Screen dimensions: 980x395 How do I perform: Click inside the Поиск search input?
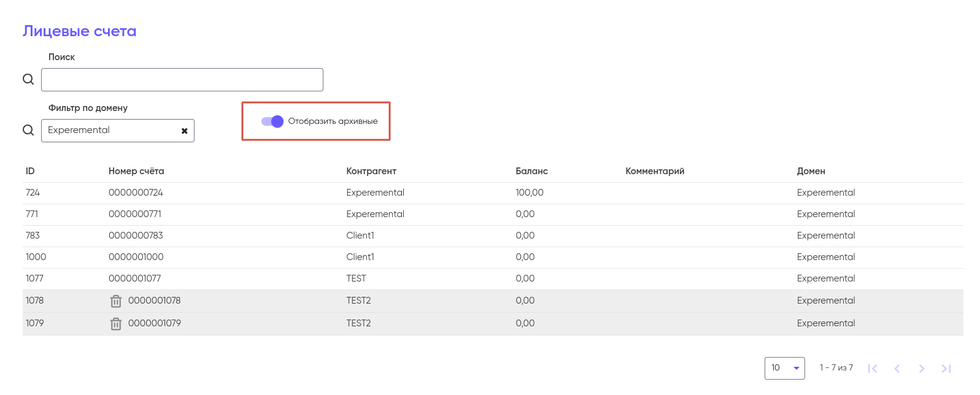point(182,80)
